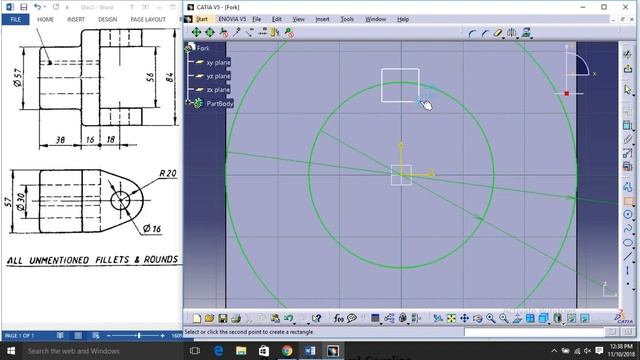Click the Corner fillet icon in top toolbar
This screenshot has width=640, height=360.
click(472, 33)
